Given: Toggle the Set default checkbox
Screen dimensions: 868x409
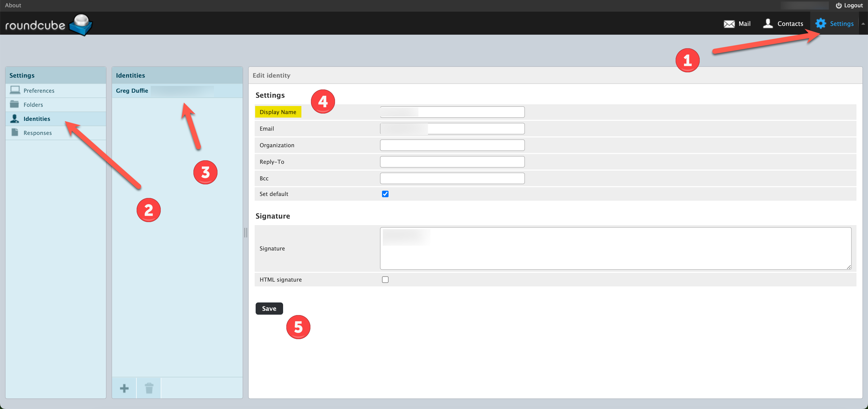Looking at the screenshot, I should click(x=385, y=194).
